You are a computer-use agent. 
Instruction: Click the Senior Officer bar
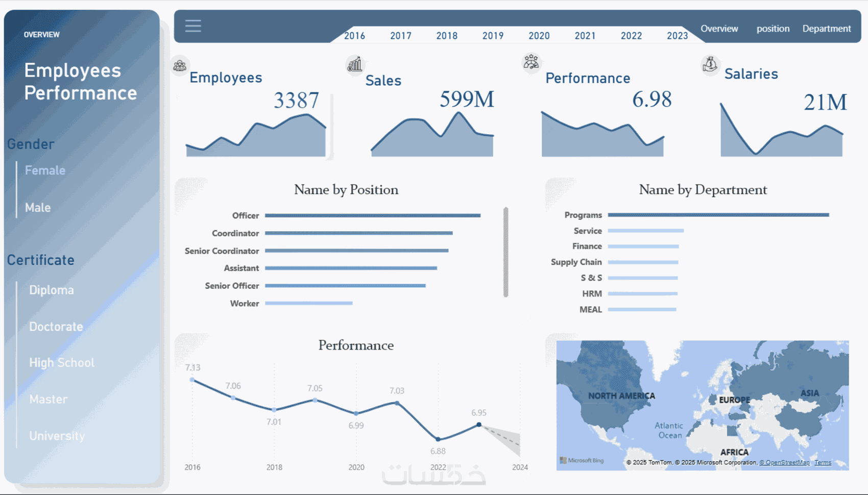(x=345, y=286)
